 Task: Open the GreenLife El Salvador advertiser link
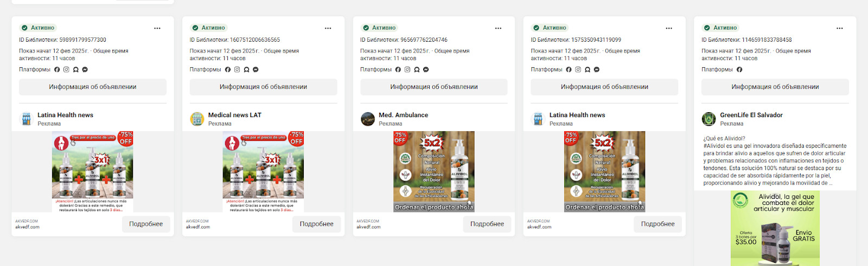[751, 115]
